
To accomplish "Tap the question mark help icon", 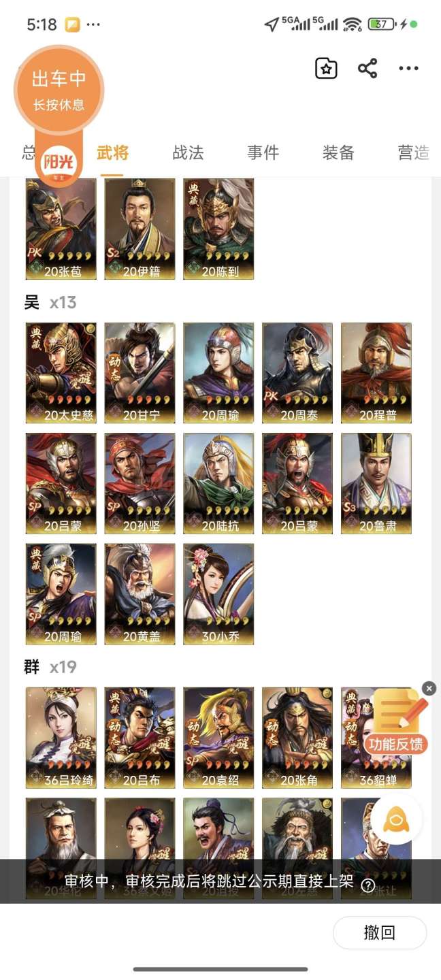I will [367, 885].
